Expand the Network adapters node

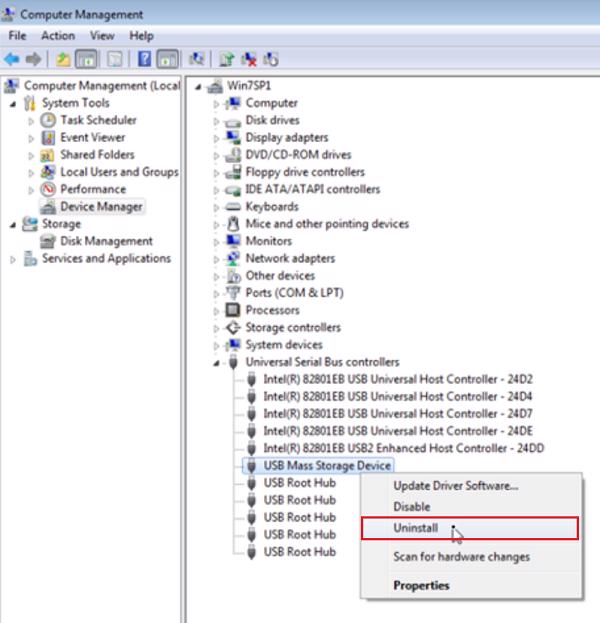point(217,259)
